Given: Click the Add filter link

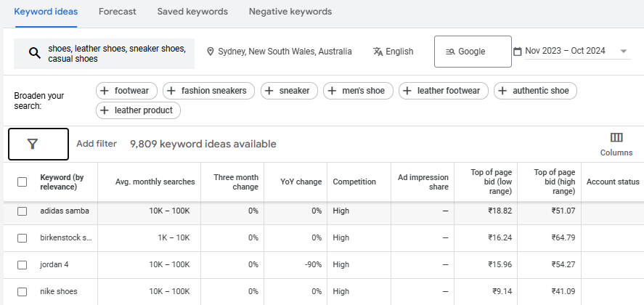Looking at the screenshot, I should [x=97, y=144].
